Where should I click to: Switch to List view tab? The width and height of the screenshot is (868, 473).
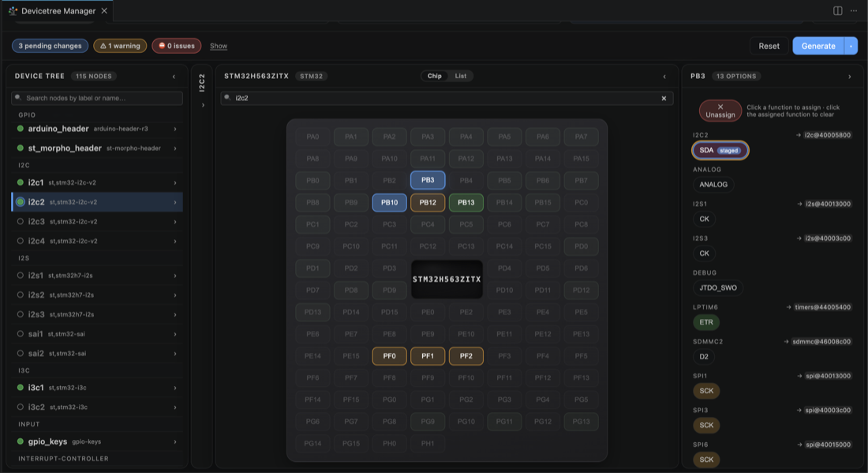pos(461,76)
